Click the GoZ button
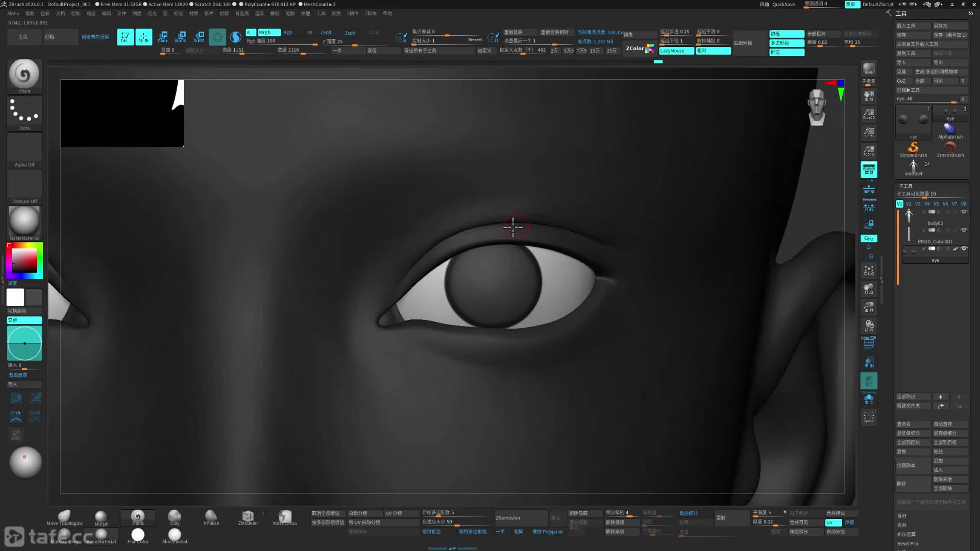The width and height of the screenshot is (980, 551). 903,81
